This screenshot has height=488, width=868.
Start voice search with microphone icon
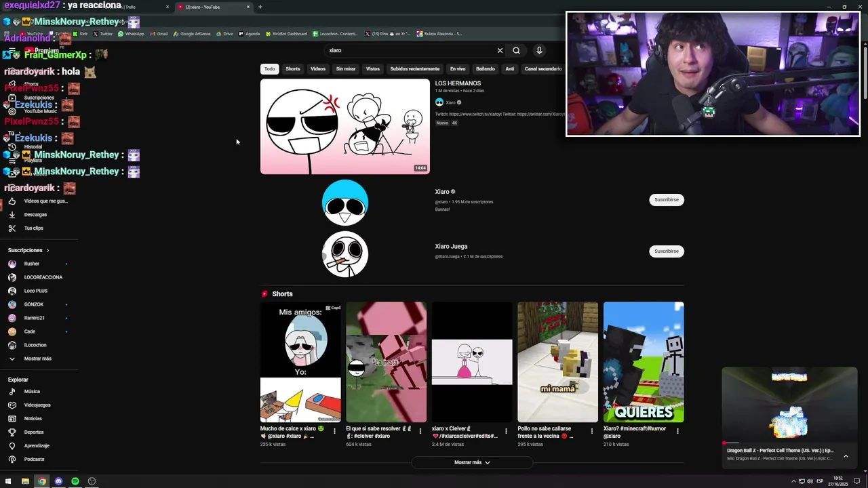pos(539,50)
